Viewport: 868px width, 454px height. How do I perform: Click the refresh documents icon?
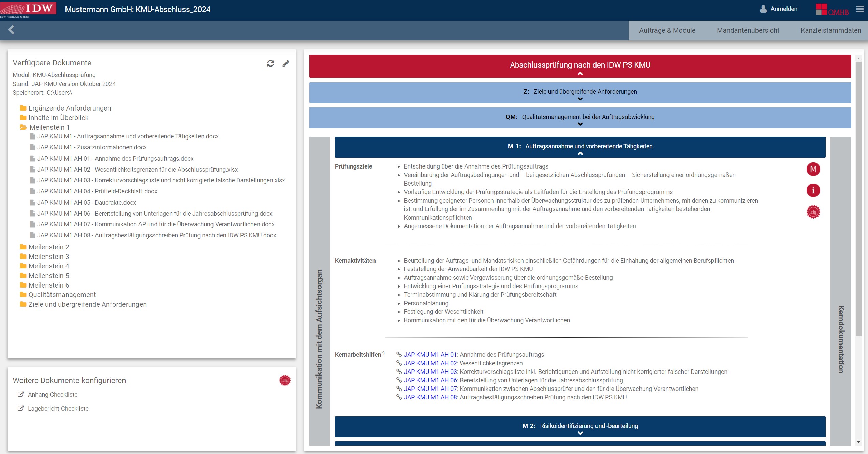click(x=270, y=63)
